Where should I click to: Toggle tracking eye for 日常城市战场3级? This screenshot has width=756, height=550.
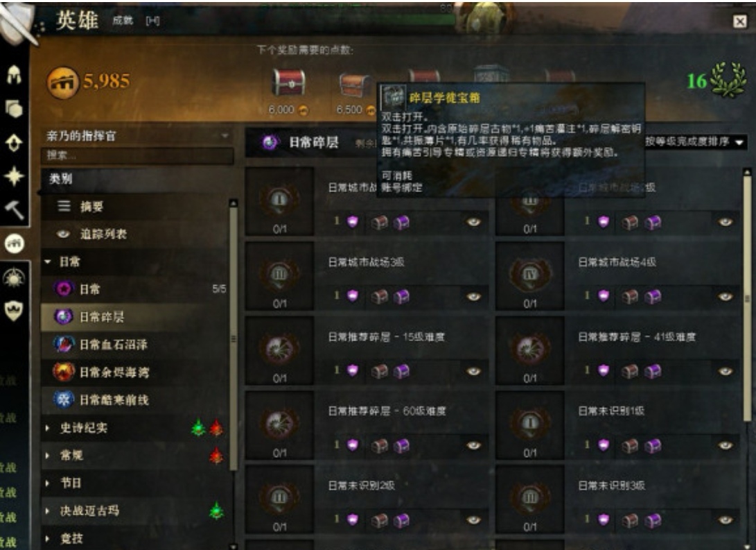[x=473, y=296]
